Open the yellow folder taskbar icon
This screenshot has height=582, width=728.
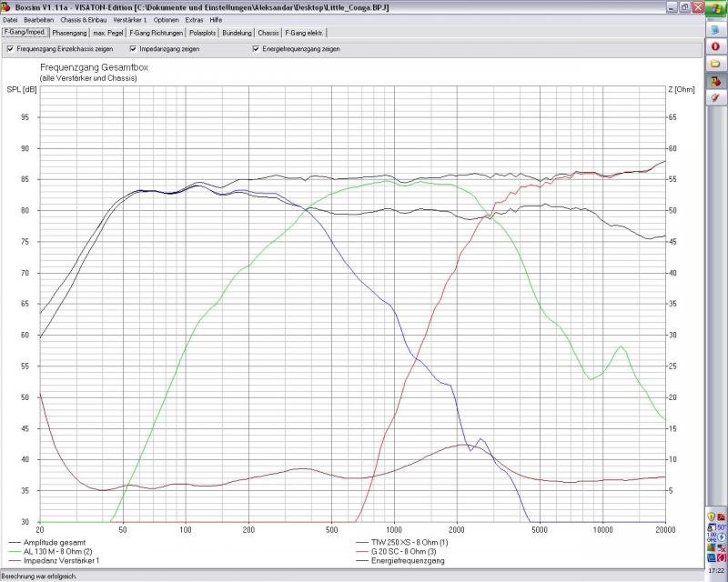click(x=716, y=64)
